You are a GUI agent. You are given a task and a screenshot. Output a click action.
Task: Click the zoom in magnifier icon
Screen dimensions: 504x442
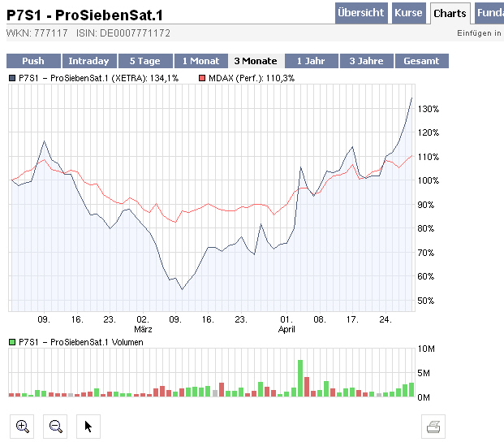click(x=22, y=427)
